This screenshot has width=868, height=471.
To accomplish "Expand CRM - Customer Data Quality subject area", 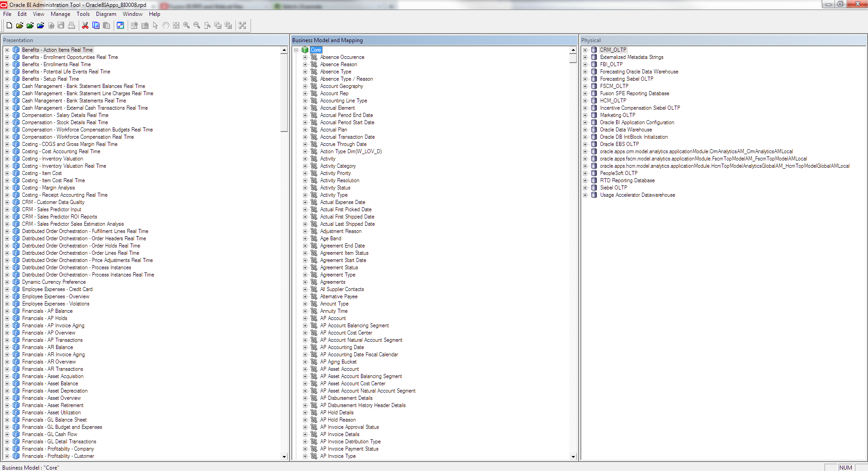I will 7,202.
